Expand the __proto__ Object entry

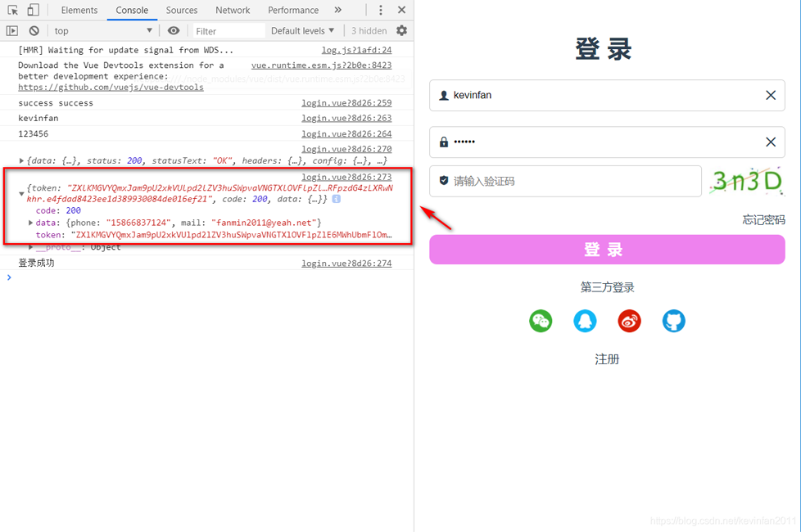[30, 247]
